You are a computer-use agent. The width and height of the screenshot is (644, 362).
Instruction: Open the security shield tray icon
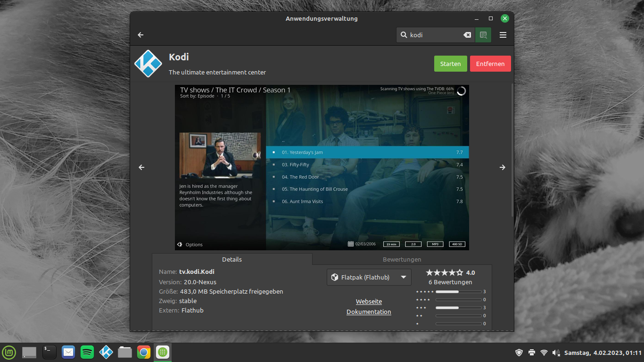tap(519, 353)
